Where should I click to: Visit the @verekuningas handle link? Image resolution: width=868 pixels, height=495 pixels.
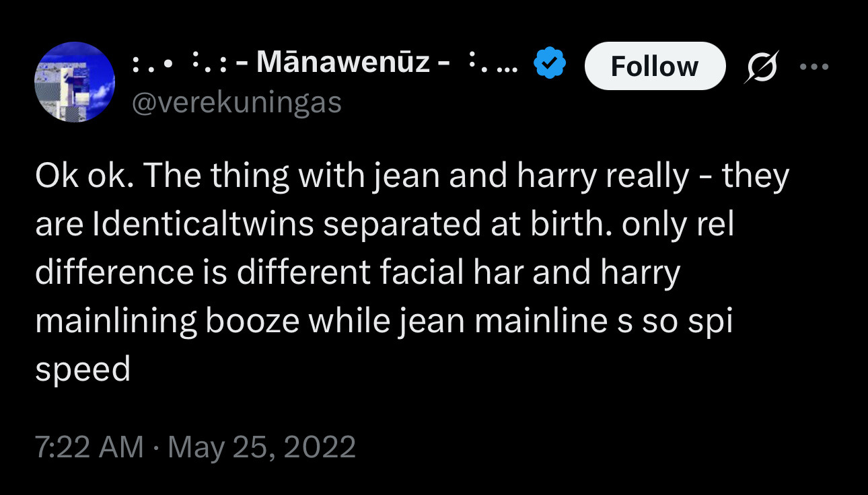[237, 103]
